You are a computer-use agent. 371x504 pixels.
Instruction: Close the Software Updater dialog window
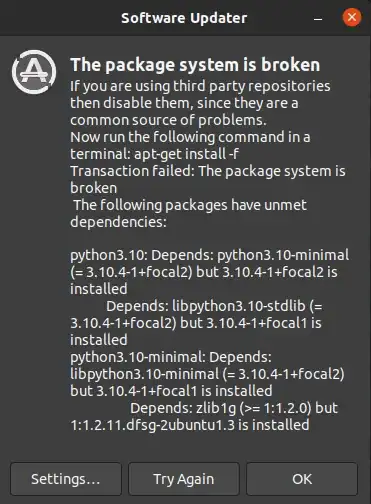(x=352, y=17)
